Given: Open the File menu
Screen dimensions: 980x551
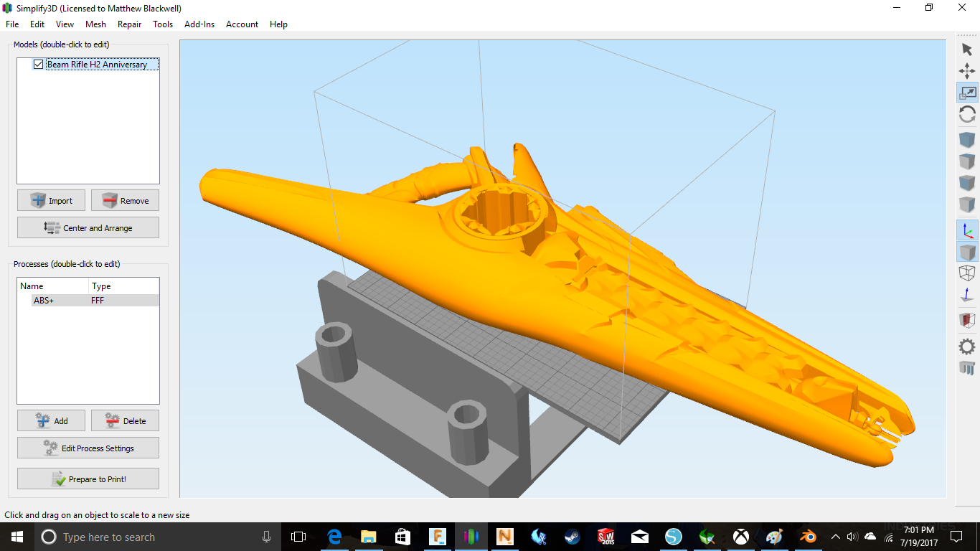Looking at the screenshot, I should click(x=12, y=24).
